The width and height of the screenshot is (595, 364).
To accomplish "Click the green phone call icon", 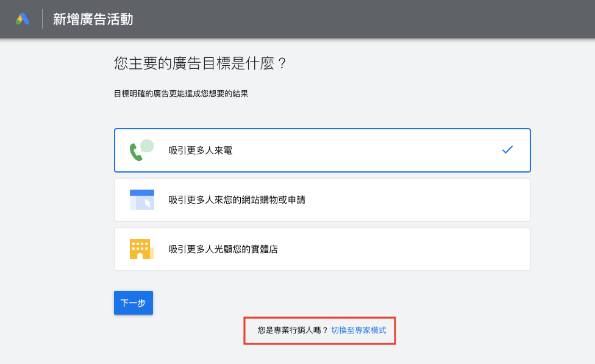I will (x=136, y=152).
